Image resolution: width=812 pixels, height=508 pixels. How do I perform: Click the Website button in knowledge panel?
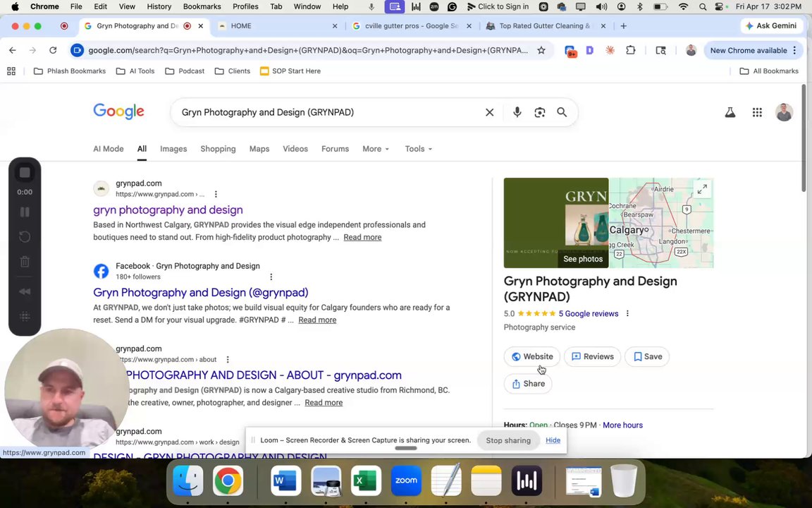click(532, 356)
